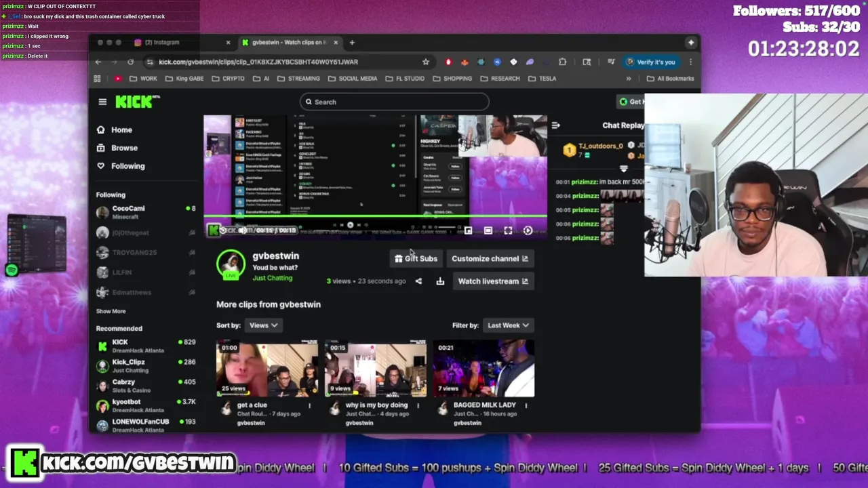Open KICK DreamHack Atlanta recommended channel
This screenshot has width=868, height=488.
pyautogui.click(x=146, y=346)
